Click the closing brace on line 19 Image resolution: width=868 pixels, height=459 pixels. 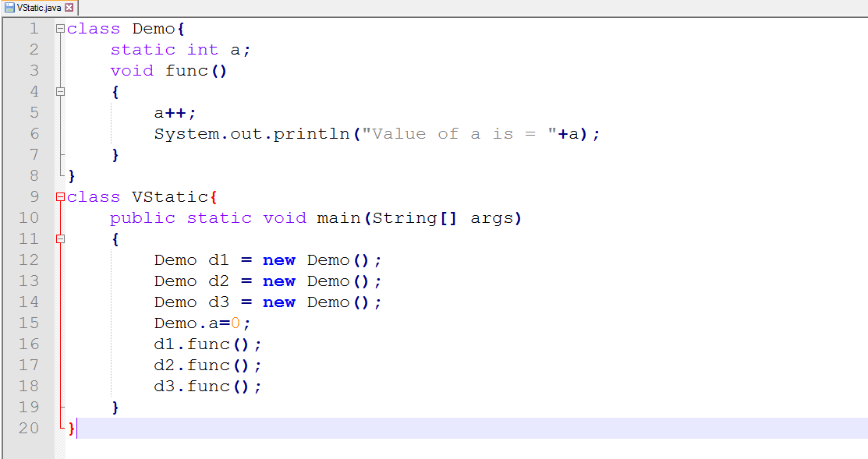point(115,408)
